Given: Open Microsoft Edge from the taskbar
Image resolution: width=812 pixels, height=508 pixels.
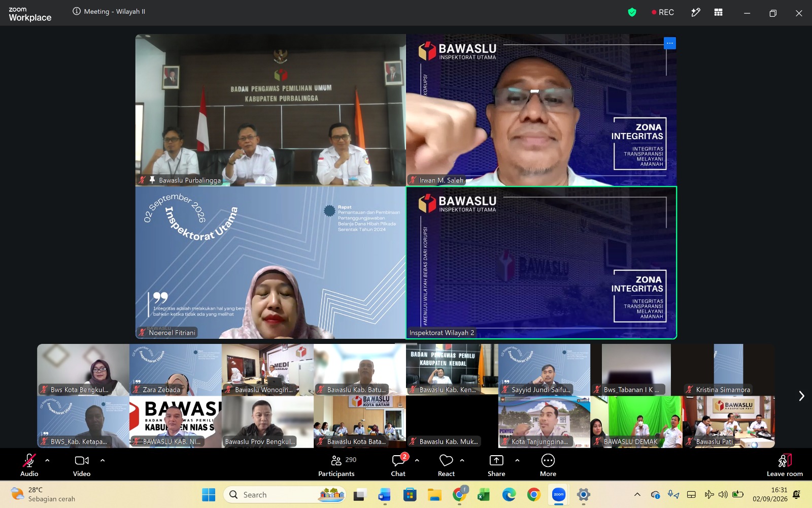Looking at the screenshot, I should pos(509,494).
